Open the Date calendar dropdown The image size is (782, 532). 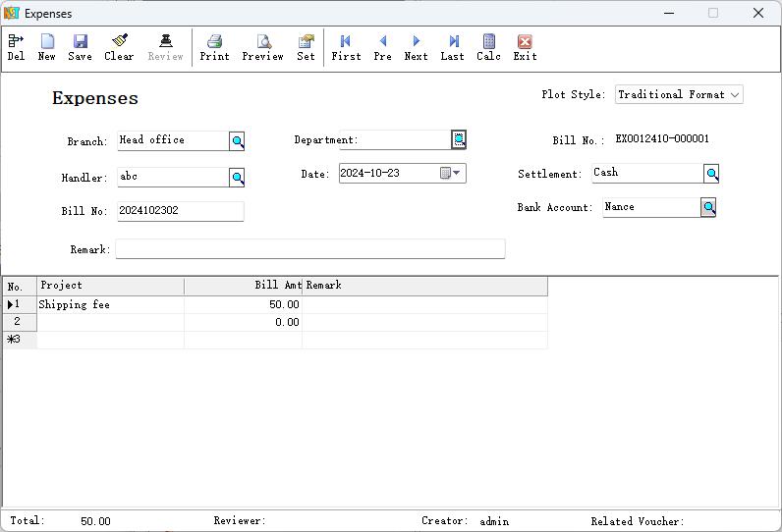tap(456, 174)
